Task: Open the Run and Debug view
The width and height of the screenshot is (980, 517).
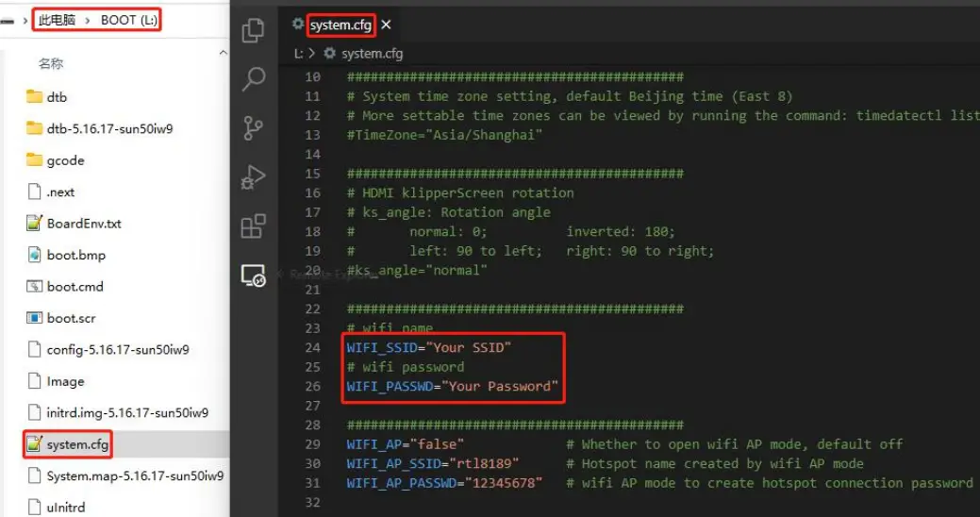Action: [253, 177]
